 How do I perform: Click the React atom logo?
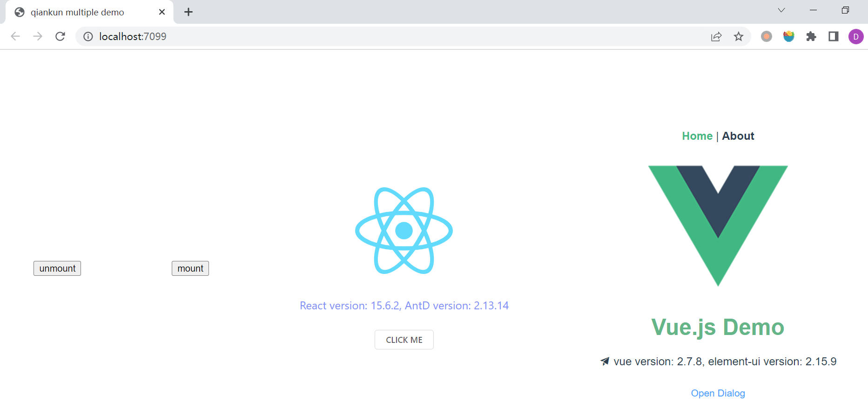click(x=404, y=230)
